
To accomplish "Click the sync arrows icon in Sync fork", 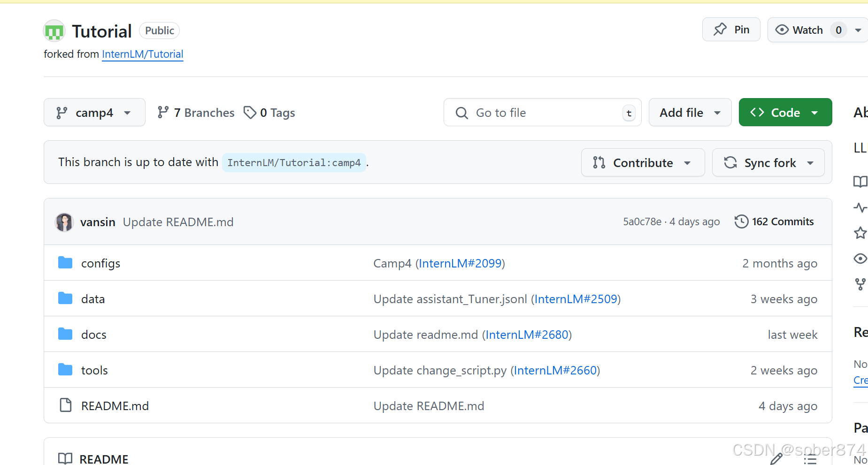I will pyautogui.click(x=730, y=162).
